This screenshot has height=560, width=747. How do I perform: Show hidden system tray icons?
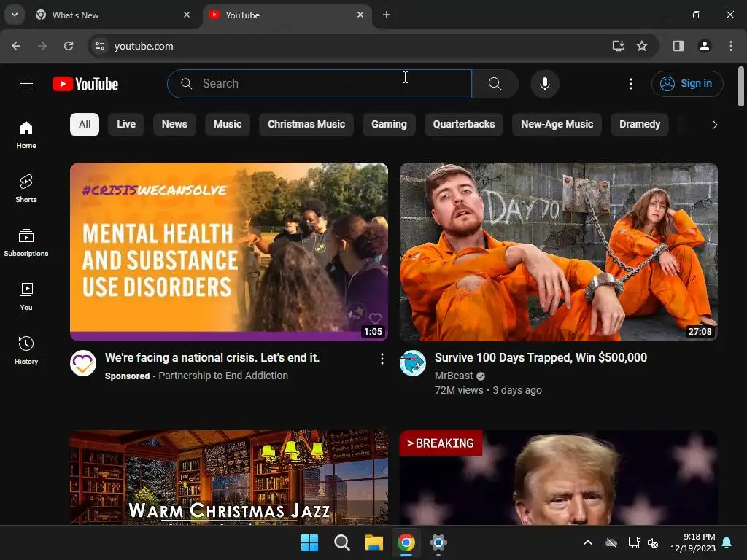[588, 542]
